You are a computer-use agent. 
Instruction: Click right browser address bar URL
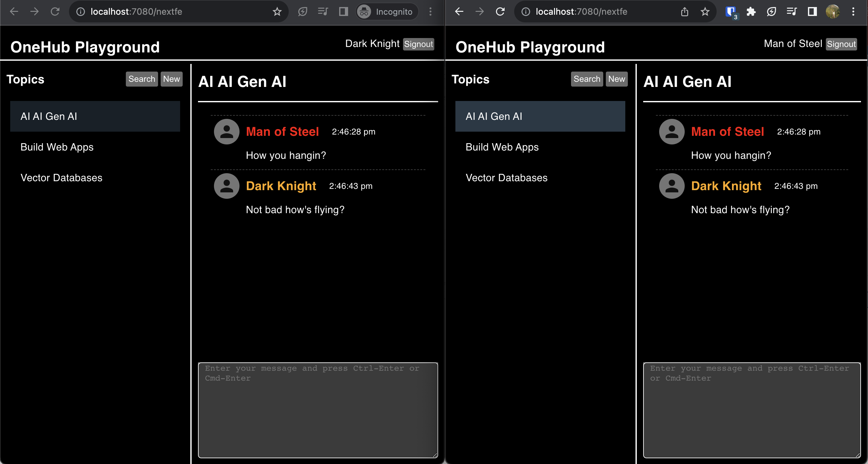pyautogui.click(x=581, y=12)
